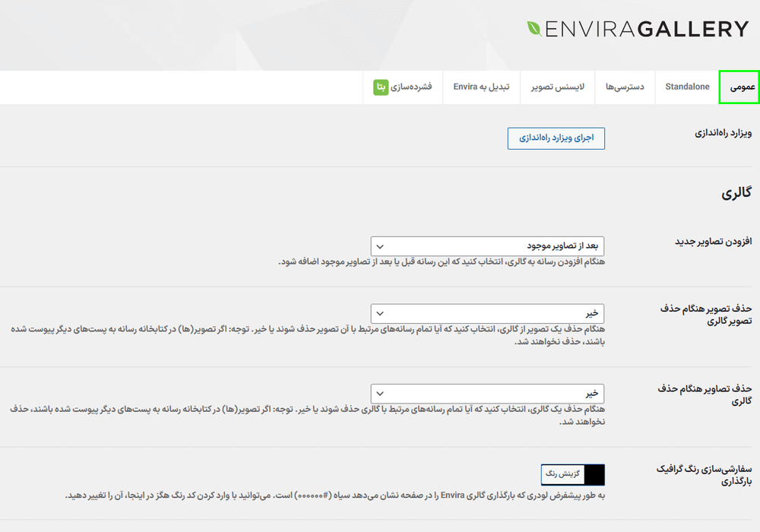760x532 pixels.
Task: Expand the حذف تصاویر هنگام حذف گالری dropdown
Action: (x=488, y=394)
